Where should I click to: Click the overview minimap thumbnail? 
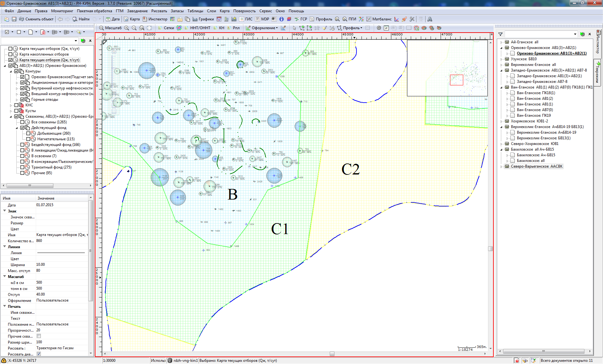click(x=447, y=68)
